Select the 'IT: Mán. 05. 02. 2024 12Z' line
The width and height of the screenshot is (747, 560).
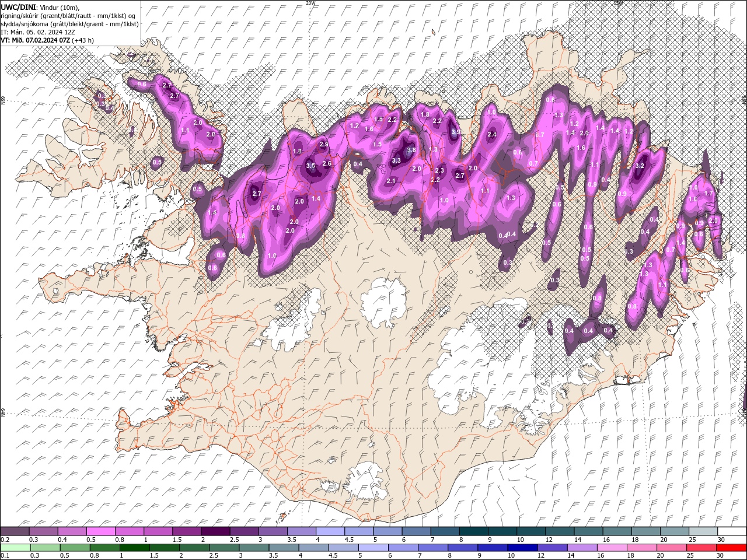(x=38, y=32)
